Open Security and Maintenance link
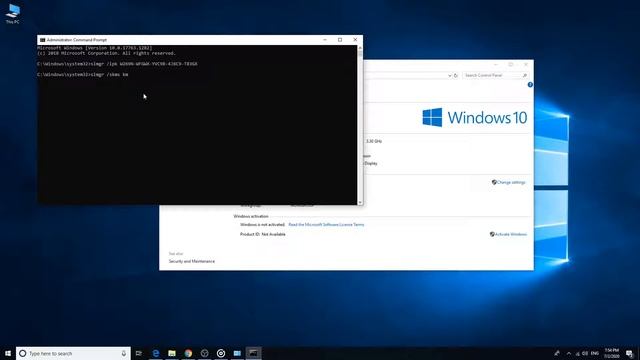The image size is (640, 360). 192,261
